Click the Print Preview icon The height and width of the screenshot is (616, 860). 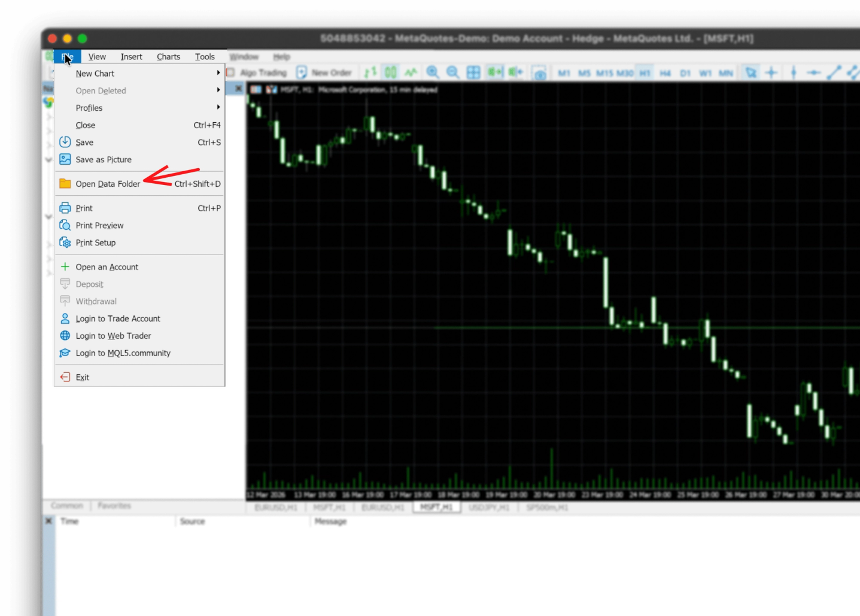[x=65, y=225]
